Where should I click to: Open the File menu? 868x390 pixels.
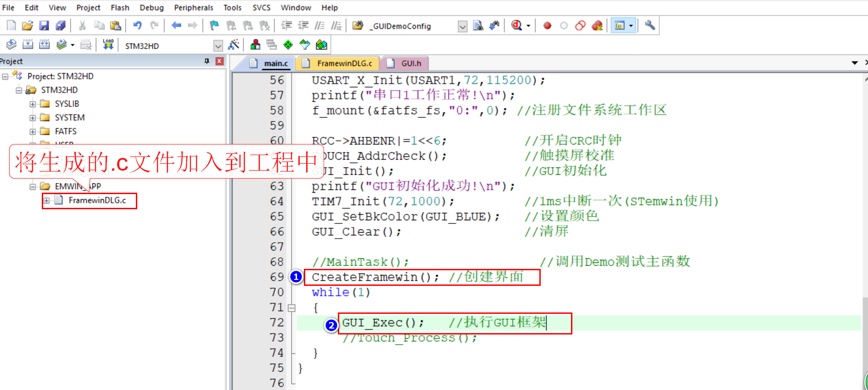[x=8, y=7]
